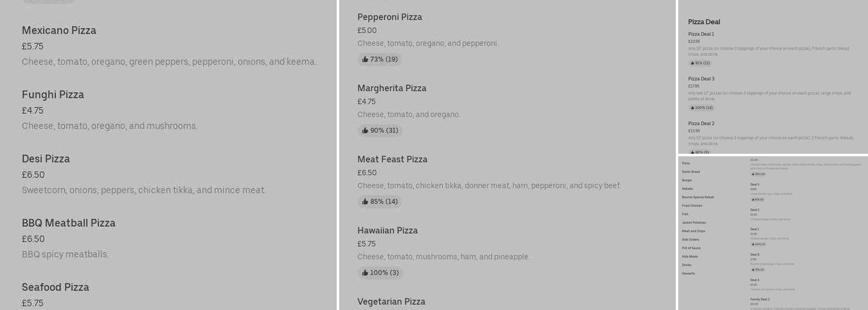
Task: Click the thumbs-up rating under Meat Feast Pizza
Action: [379, 202]
